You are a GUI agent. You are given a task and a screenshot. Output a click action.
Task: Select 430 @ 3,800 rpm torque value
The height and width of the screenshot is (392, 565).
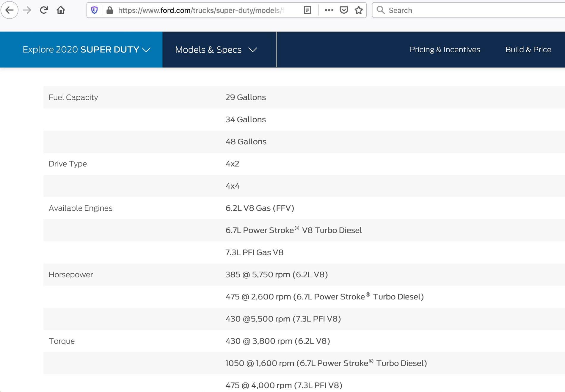[x=278, y=341]
